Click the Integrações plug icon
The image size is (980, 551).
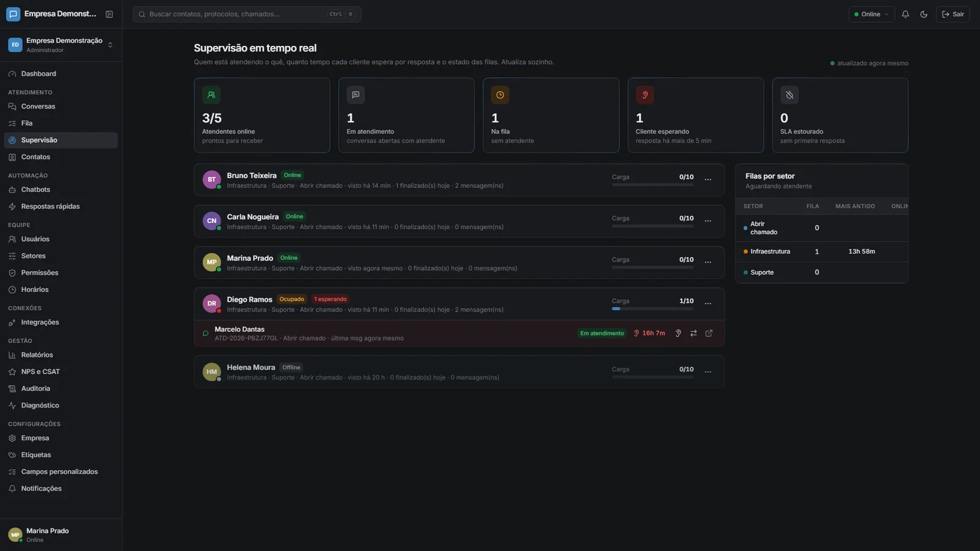point(12,323)
